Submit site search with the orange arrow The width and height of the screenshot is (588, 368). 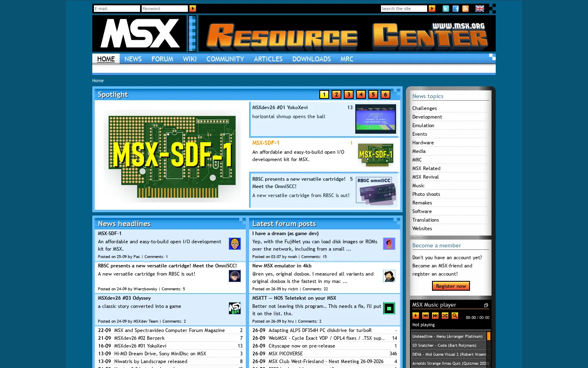(x=432, y=9)
